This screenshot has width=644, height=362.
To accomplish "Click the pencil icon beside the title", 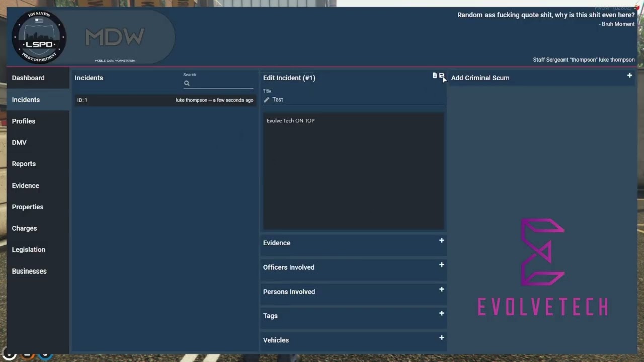I will click(x=266, y=100).
